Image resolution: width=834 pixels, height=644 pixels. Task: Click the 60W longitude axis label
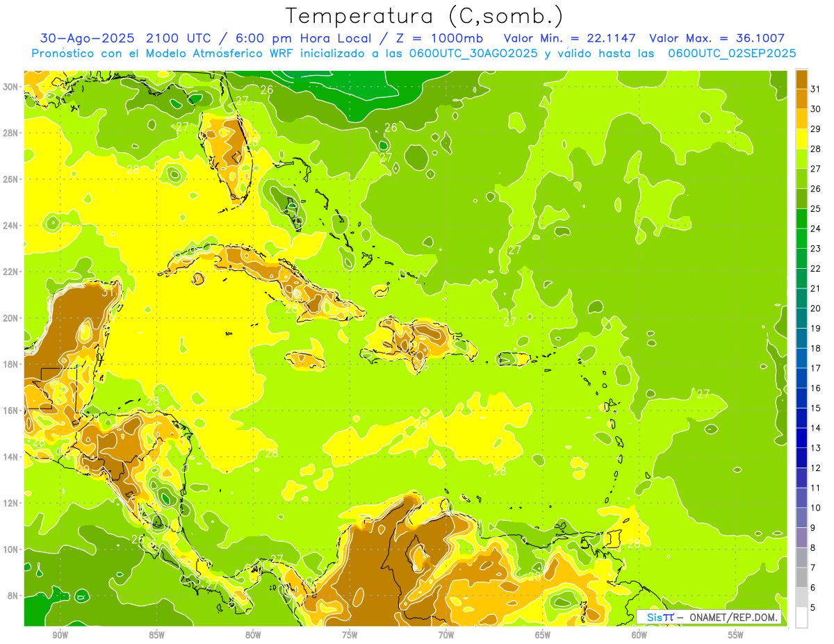[639, 635]
